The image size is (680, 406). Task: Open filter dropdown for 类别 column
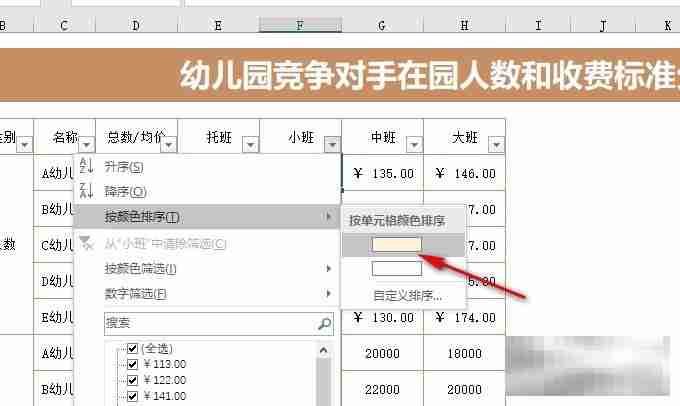25,144
